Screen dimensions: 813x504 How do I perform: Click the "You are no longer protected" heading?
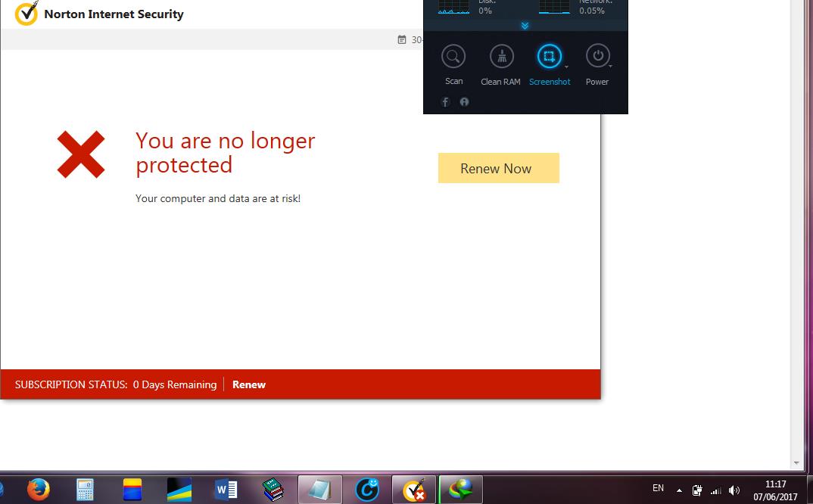tap(226, 153)
